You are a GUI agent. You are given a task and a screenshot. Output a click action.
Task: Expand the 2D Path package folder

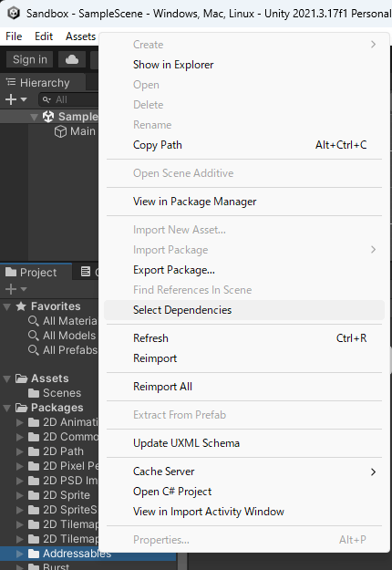(20, 451)
